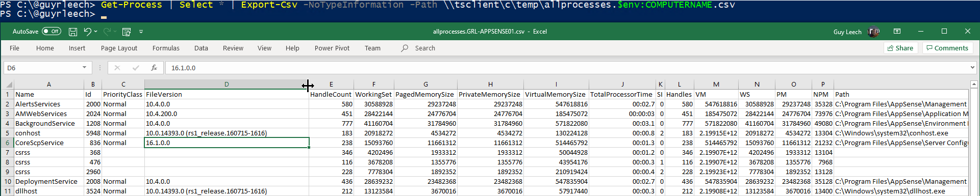The height and width of the screenshot is (196, 980).
Task: Click the Save disk icon
Action: pos(73,32)
